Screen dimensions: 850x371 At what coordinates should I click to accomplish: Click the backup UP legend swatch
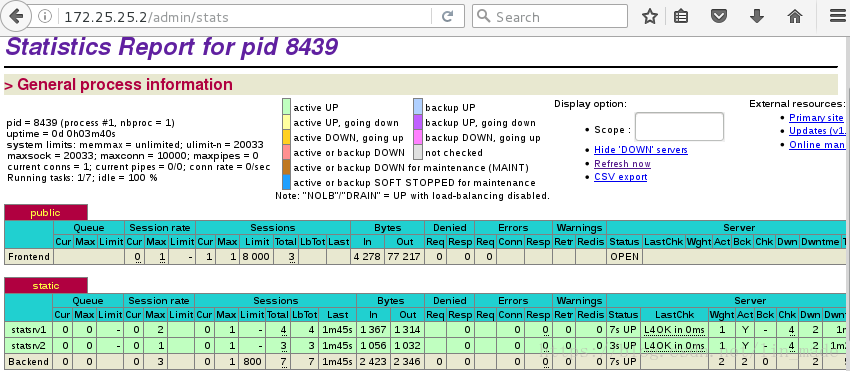[x=418, y=106]
